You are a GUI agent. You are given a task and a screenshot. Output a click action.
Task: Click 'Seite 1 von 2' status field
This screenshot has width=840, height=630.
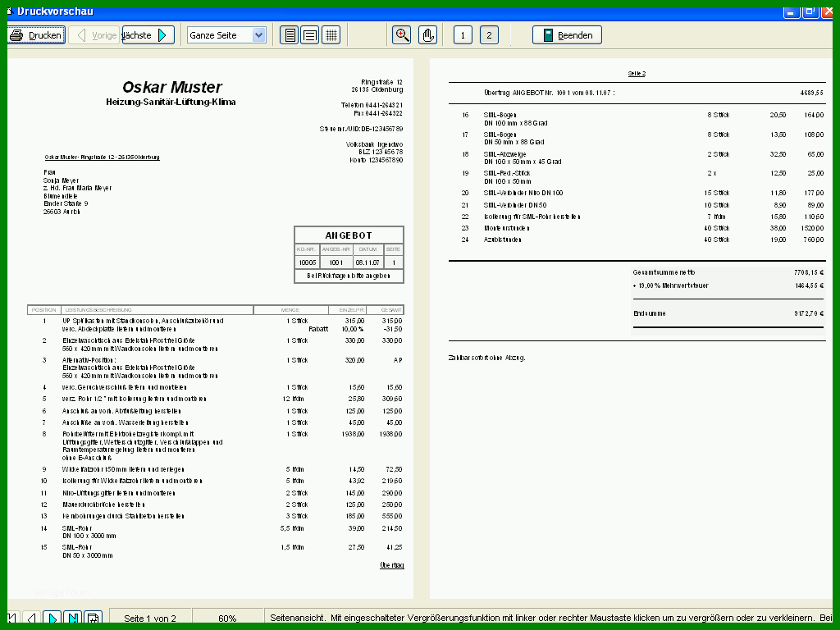pos(150,619)
